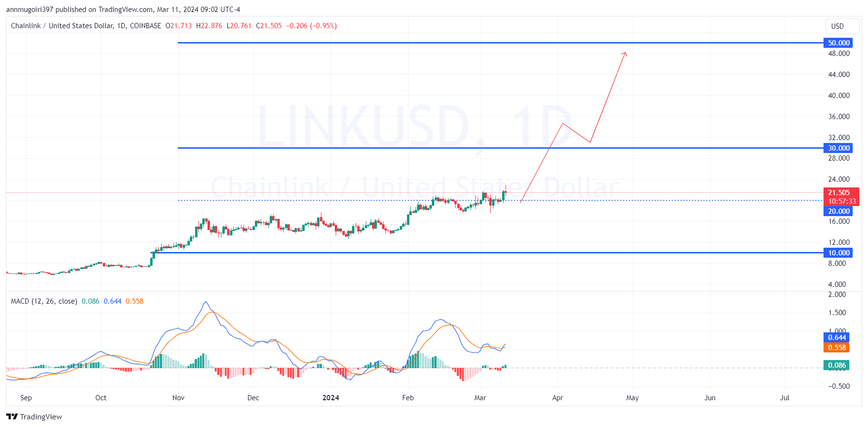Image resolution: width=868 pixels, height=427 pixels.
Task: Click the Sep label on time axis
Action: pyautogui.click(x=26, y=398)
